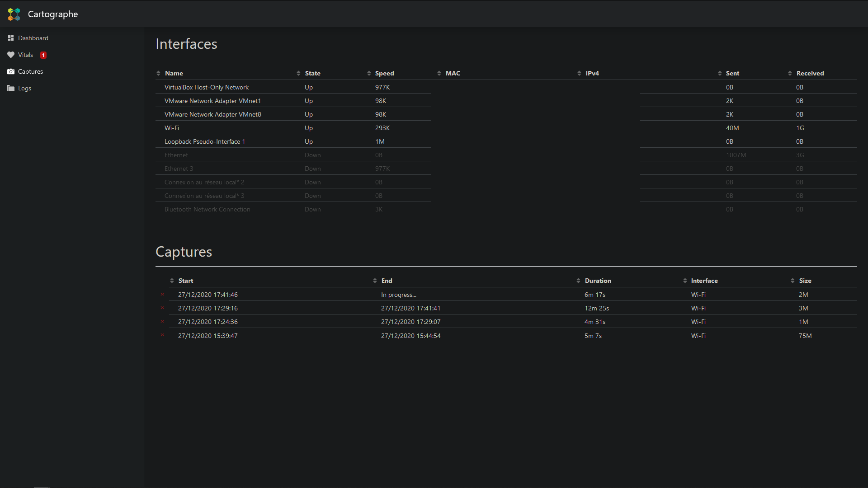Screen dimensions: 868x488
Task: Delete the in-progress capture started 17:41:46
Action: point(163,294)
